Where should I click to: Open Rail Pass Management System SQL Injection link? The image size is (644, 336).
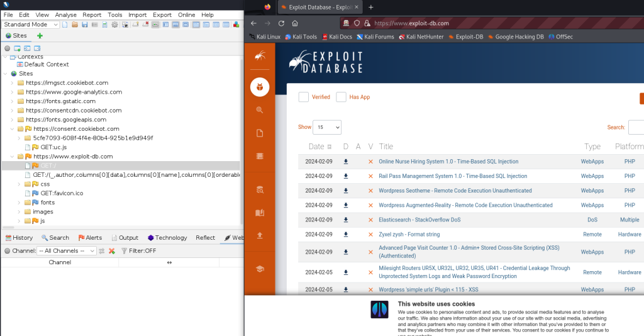click(x=453, y=176)
